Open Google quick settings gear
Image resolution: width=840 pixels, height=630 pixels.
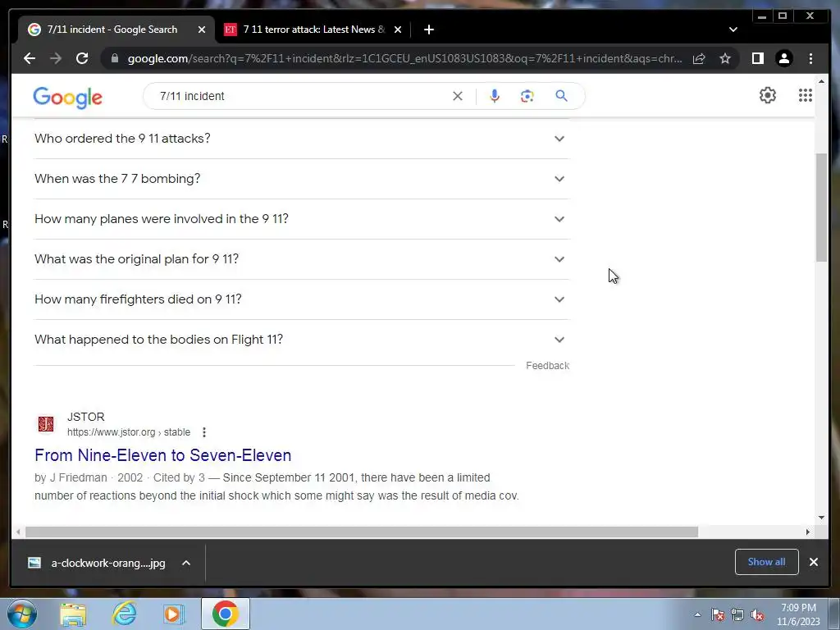click(x=767, y=95)
